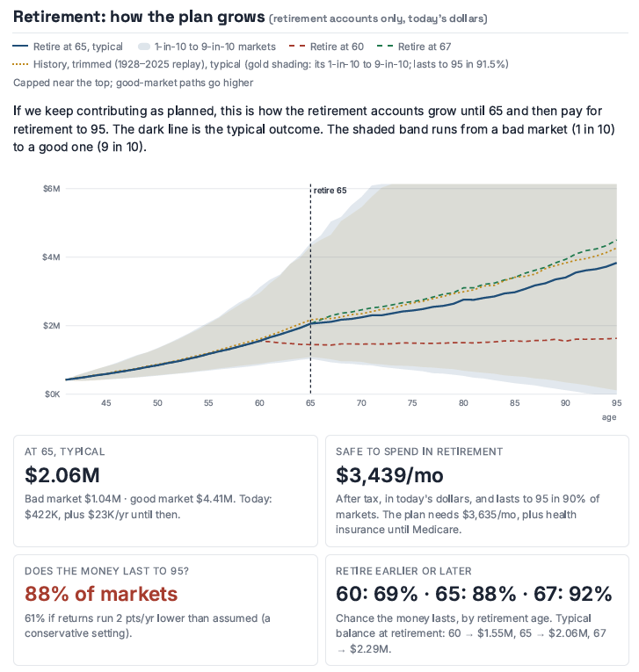Click the 'Retirement: how the plan grows' title
The width and height of the screenshot is (639, 672).
139,17
